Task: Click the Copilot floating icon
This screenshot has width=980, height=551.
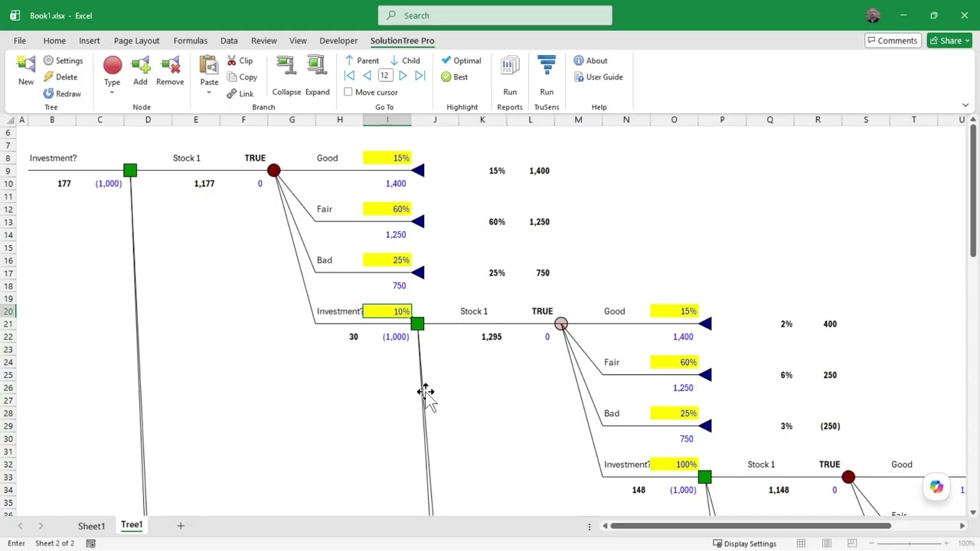Action: click(x=936, y=487)
